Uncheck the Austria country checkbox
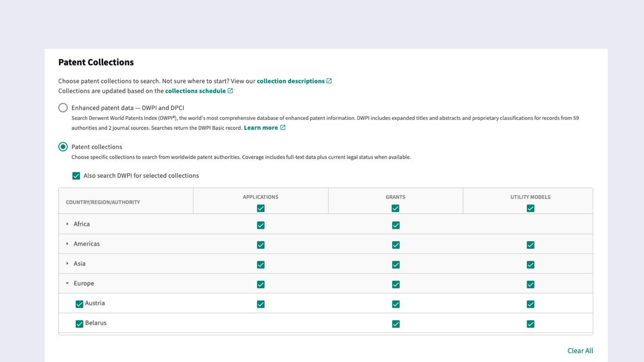Image resolution: width=644 pixels, height=362 pixels. (x=79, y=304)
